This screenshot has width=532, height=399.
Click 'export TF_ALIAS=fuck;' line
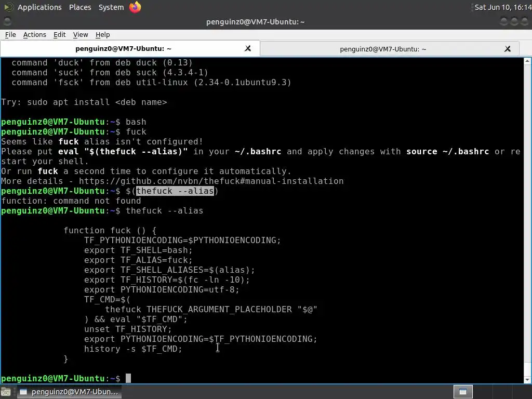click(138, 260)
